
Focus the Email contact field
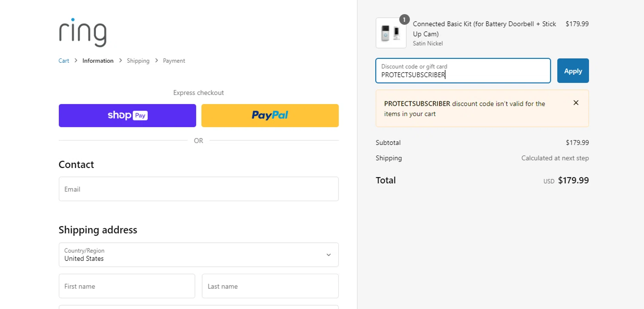tap(198, 189)
